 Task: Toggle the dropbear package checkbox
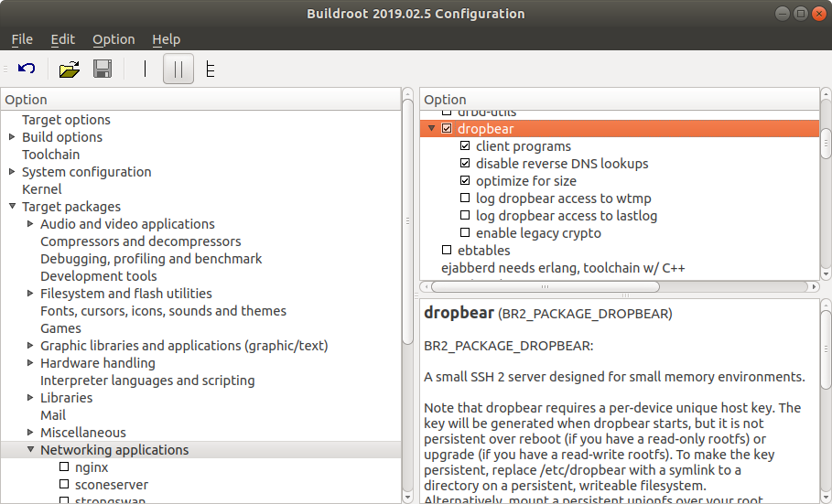(447, 128)
